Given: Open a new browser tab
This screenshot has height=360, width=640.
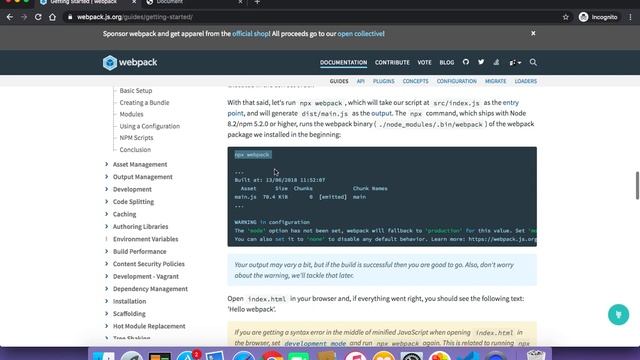Looking at the screenshot, I should coord(257,2).
